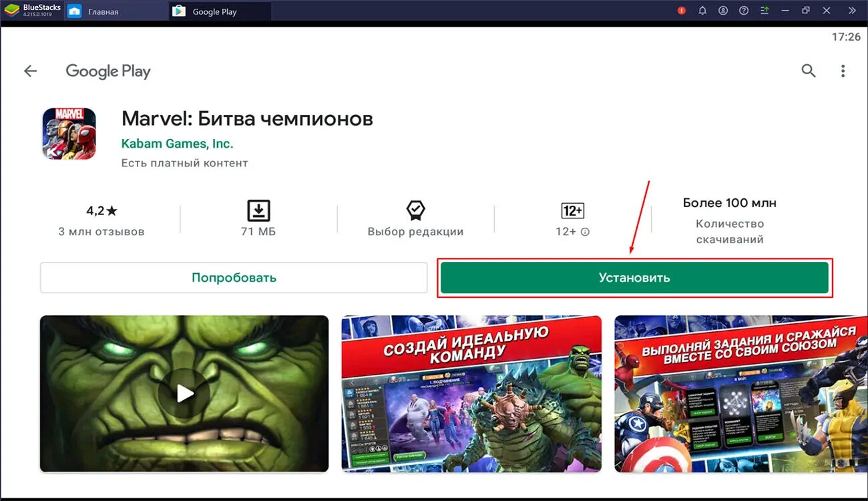868x501 pixels.
Task: Expand the side panel double-chevron
Action: (x=852, y=11)
